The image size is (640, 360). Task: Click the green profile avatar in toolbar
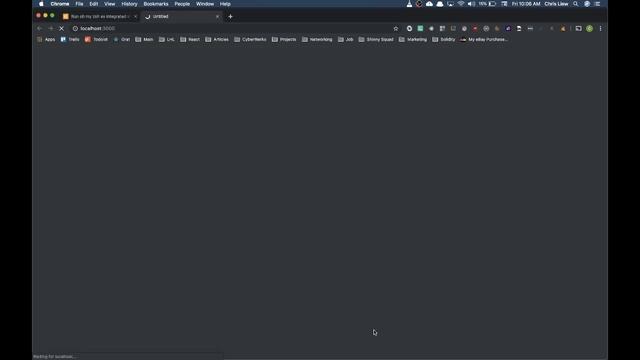(589, 29)
